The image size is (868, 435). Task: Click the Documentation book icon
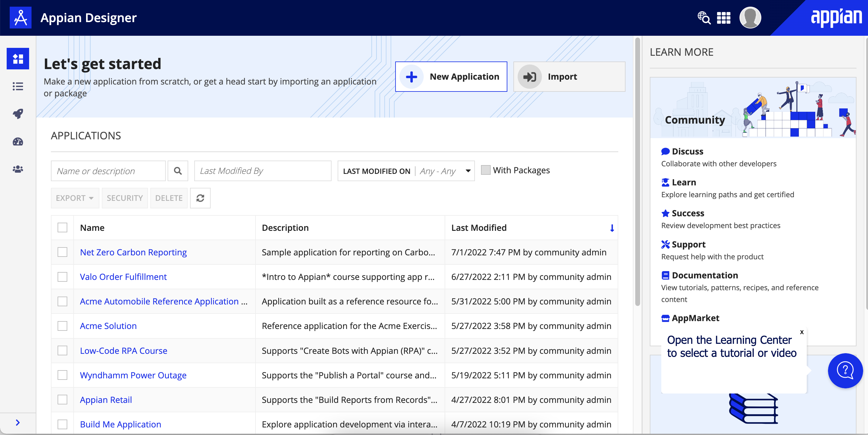(x=665, y=275)
